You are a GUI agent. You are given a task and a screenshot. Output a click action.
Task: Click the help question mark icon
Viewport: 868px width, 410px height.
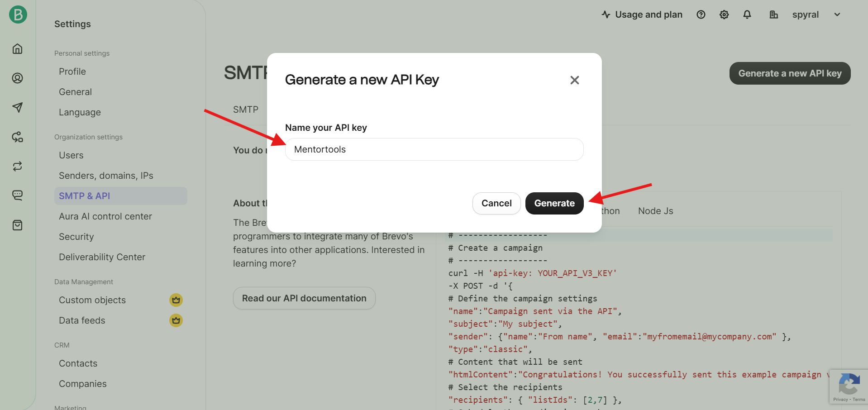(x=701, y=14)
